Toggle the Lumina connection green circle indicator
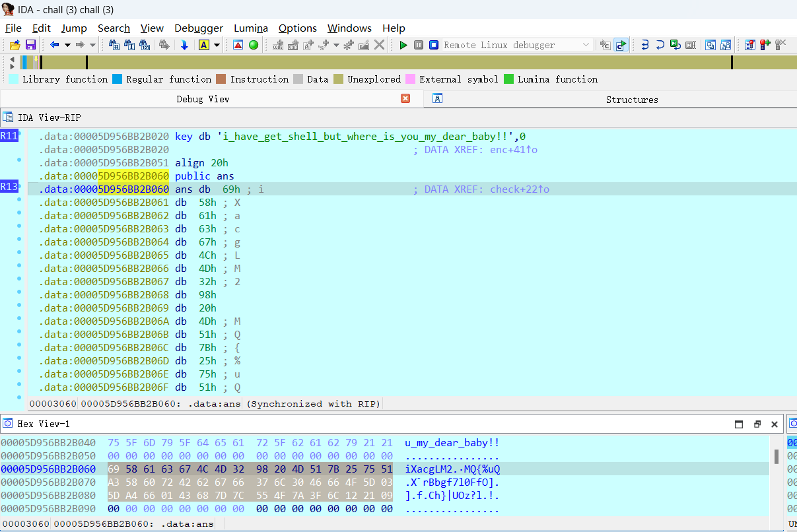Screen dimensions: 797x532 click(253, 44)
